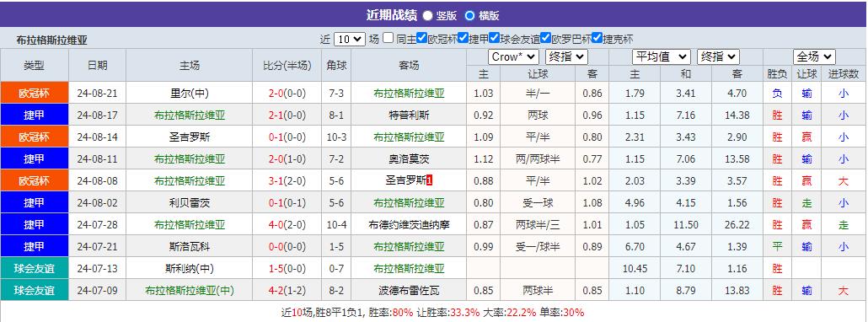Viewport: 868px width, 322px height.
Task: Click the 类型 column header
Action: point(35,65)
